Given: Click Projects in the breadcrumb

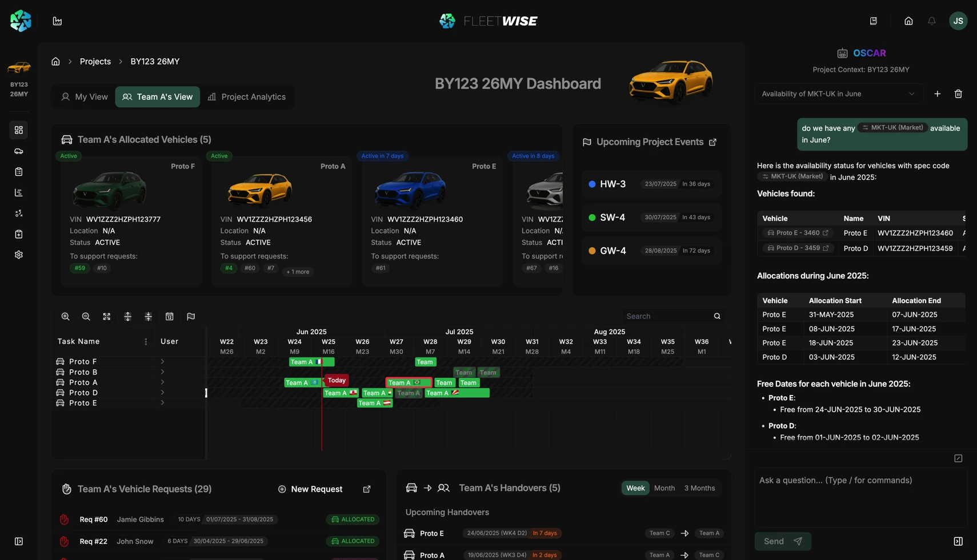Looking at the screenshot, I should [95, 61].
